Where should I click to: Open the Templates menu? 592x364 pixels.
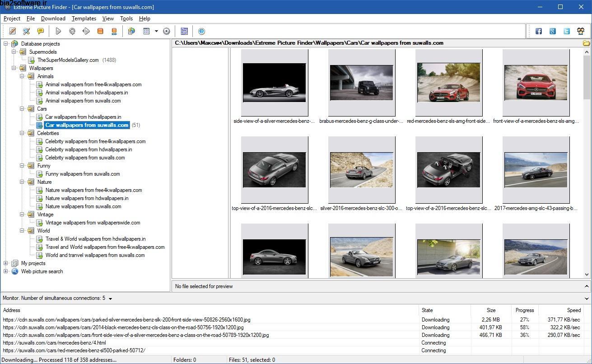pyautogui.click(x=84, y=19)
